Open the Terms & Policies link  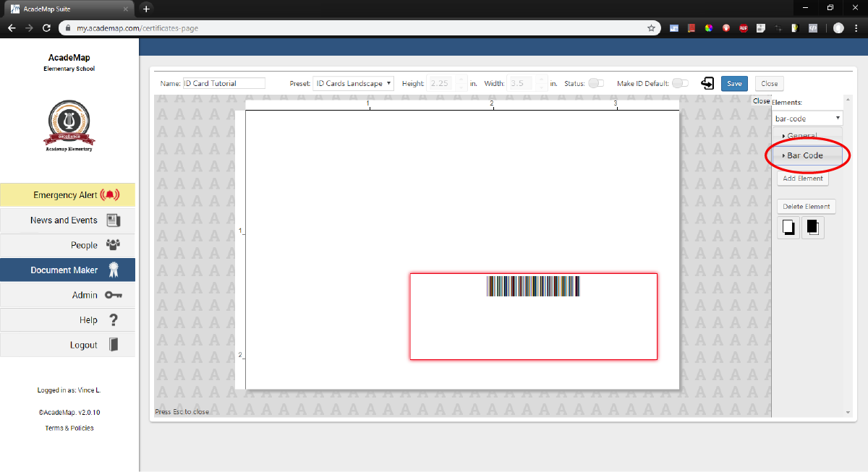tap(69, 428)
